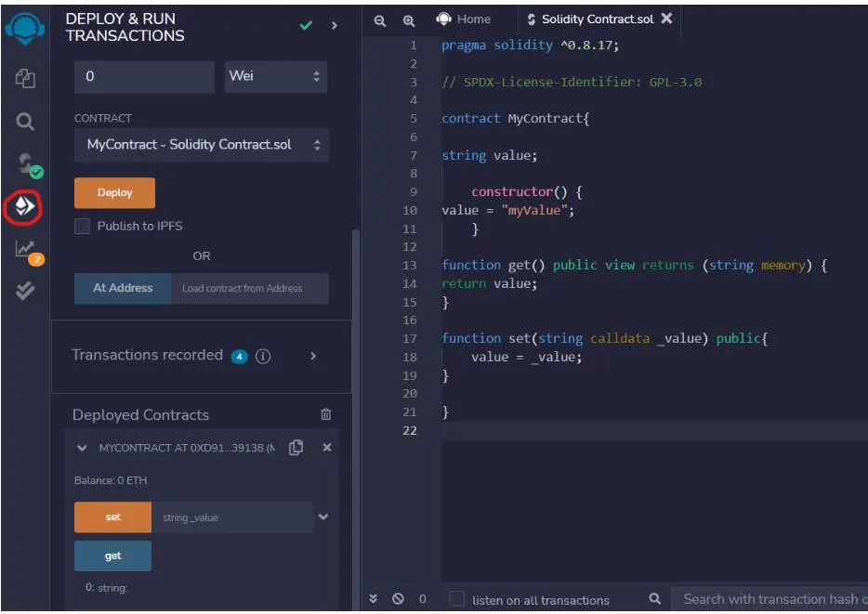
Task: Open File Explorer sidebar icon
Action: click(x=25, y=78)
